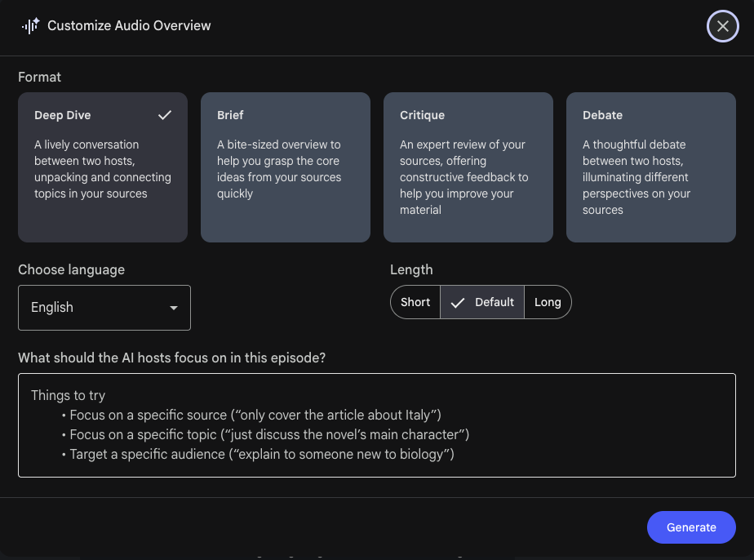Switch the length to Long
This screenshot has height=560, width=754.
(x=548, y=302)
